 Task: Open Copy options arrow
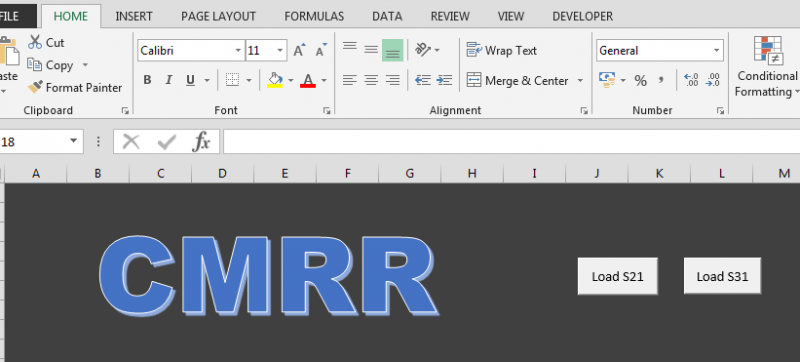85,65
